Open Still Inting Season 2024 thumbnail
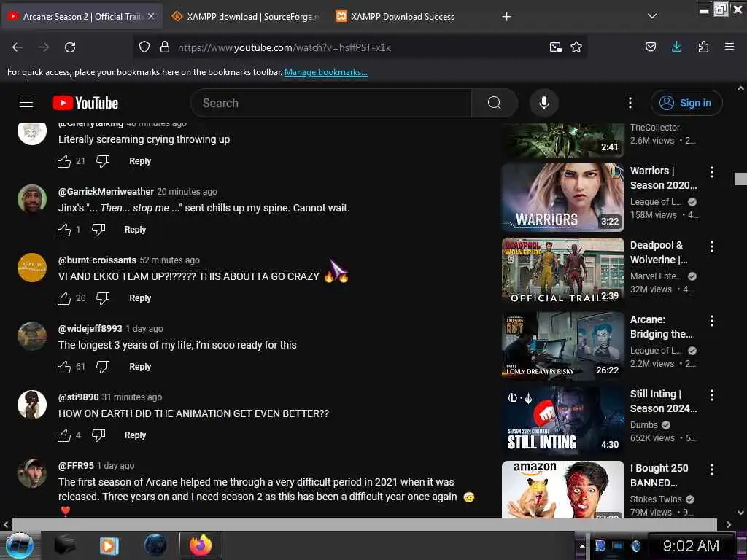This screenshot has width=747, height=560. pos(562,420)
